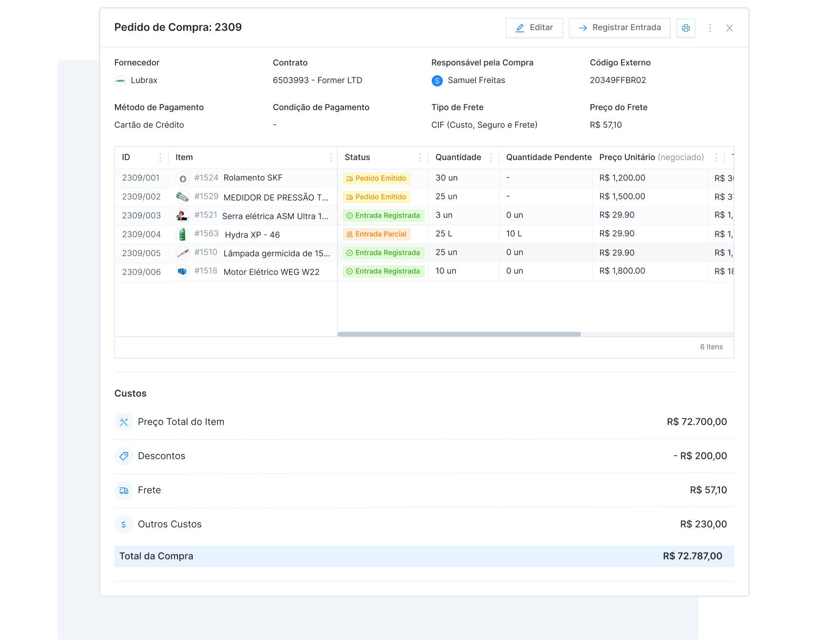Click the Outros Custos dollar icon
This screenshot has height=644, width=840.
(124, 524)
